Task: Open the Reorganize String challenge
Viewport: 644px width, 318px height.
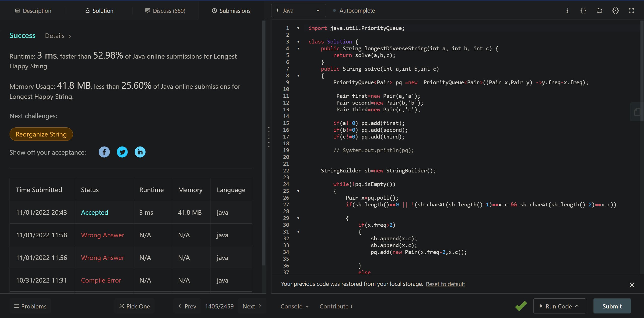Action: pos(41,134)
